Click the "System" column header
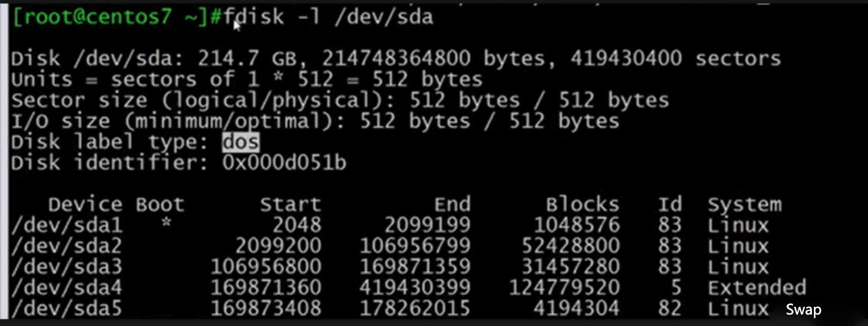The height and width of the screenshot is (326, 868). (744, 205)
